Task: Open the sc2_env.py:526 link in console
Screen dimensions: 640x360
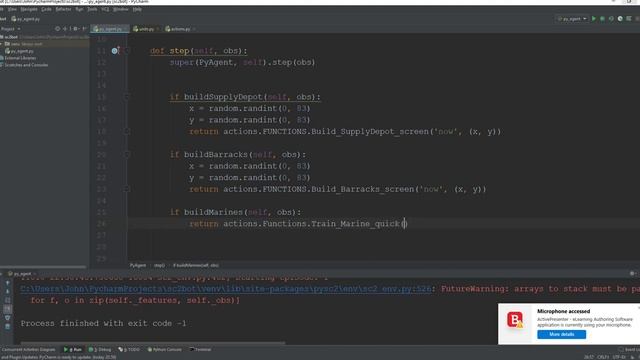Action: 226,289
